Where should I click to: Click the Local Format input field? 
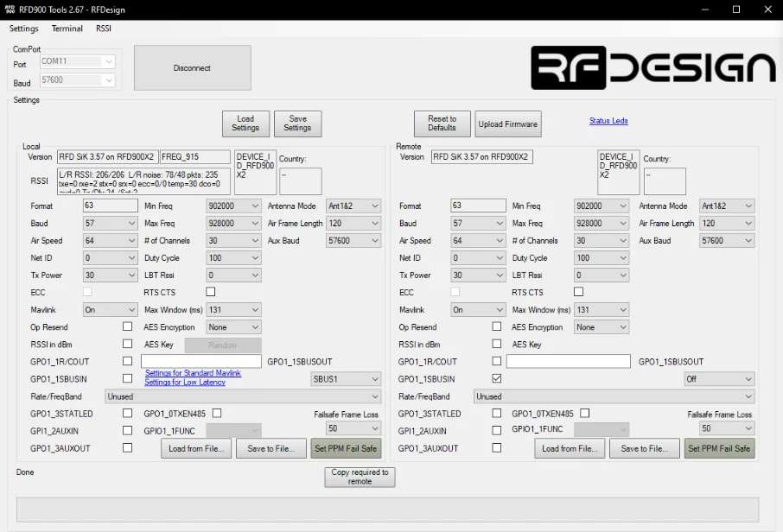pyautogui.click(x=111, y=206)
